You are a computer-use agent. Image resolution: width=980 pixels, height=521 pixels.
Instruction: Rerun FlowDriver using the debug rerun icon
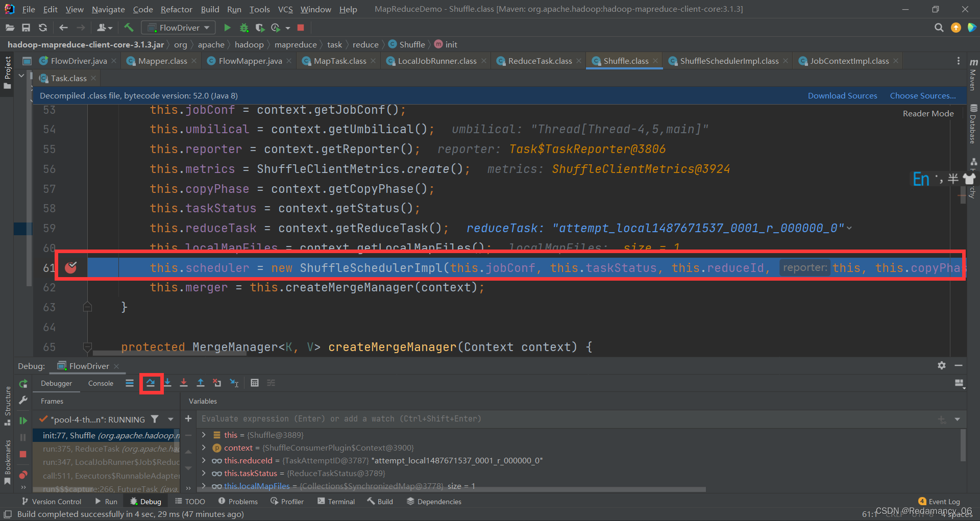[23, 384]
